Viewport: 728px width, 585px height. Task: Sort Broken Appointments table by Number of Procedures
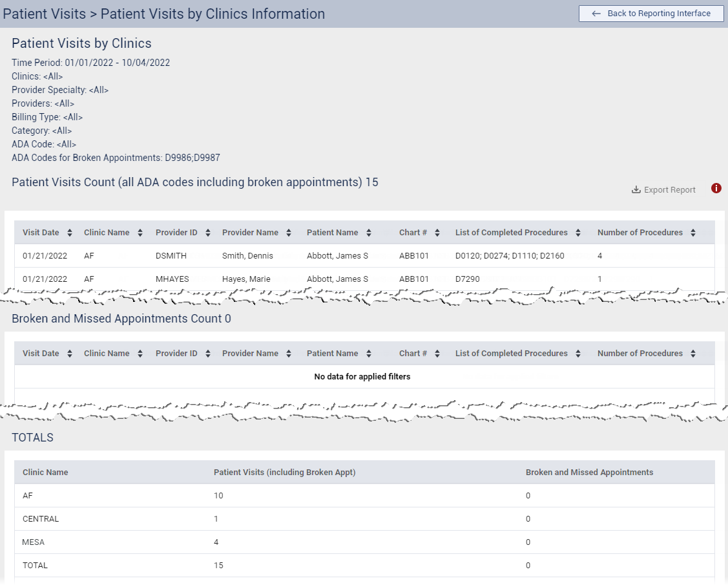693,354
